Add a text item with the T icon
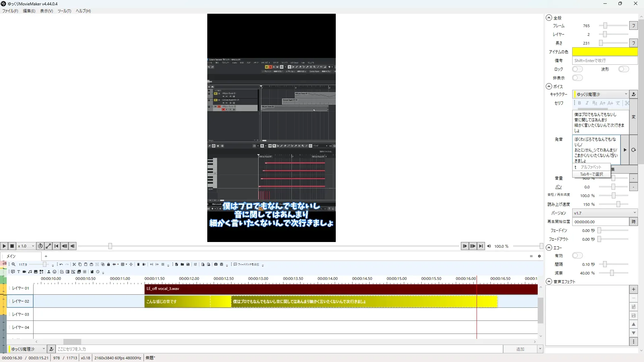This screenshot has height=362, width=644. (18, 272)
